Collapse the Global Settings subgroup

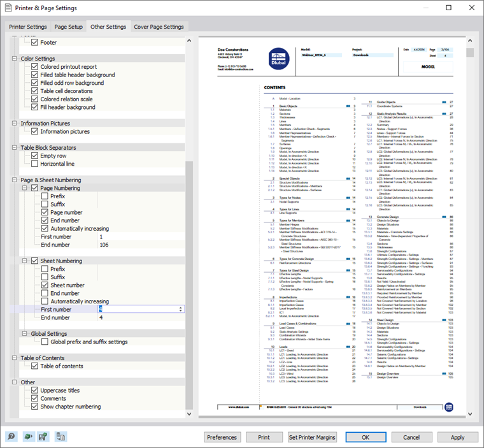pos(24,333)
